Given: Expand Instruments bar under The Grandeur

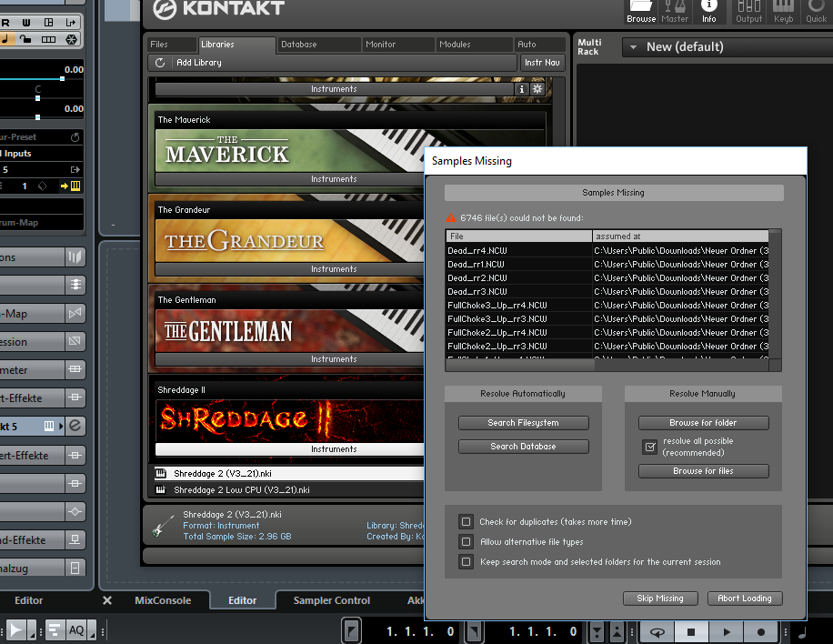Looking at the screenshot, I should point(334,269).
